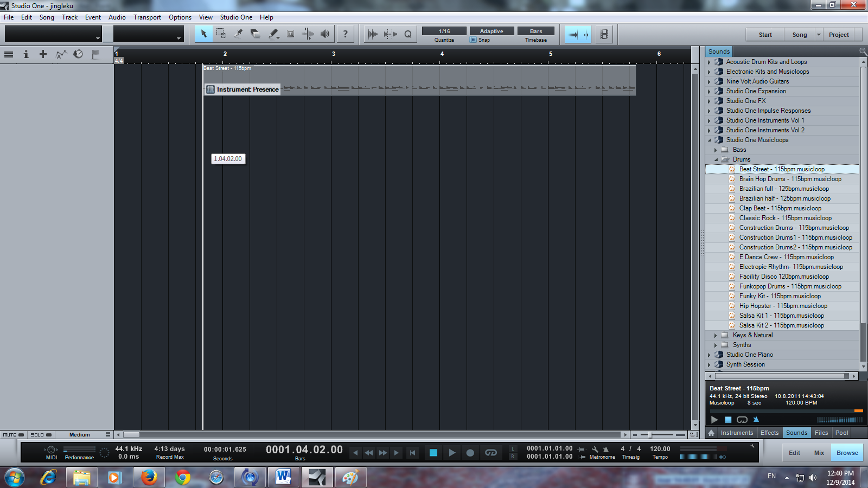Open the Transport menu
The height and width of the screenshot is (488, 868).
click(x=147, y=17)
